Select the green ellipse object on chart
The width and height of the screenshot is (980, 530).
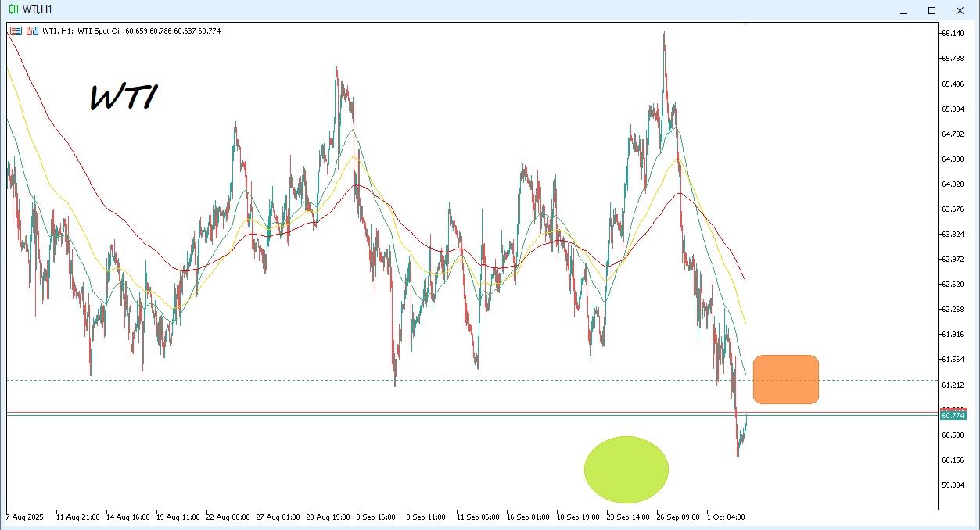626,469
